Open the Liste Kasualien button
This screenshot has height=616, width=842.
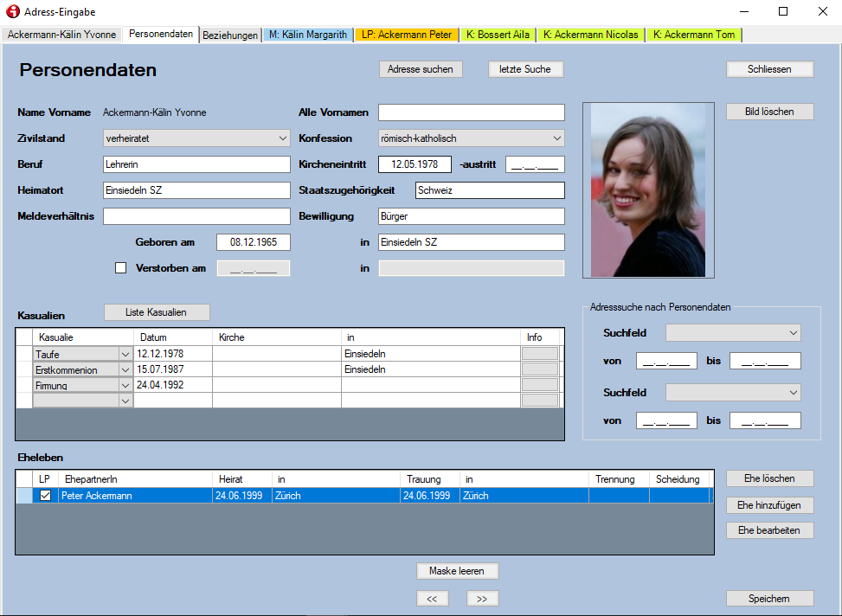click(x=157, y=312)
